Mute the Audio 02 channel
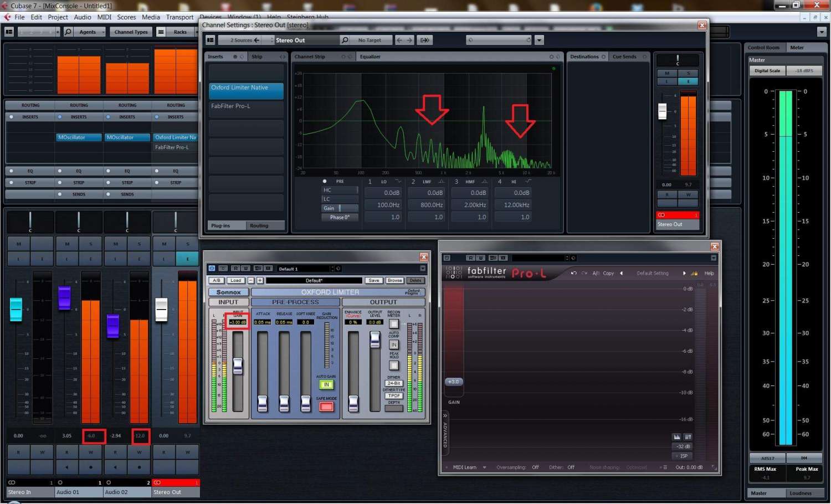The height and width of the screenshot is (504, 831). [x=115, y=244]
